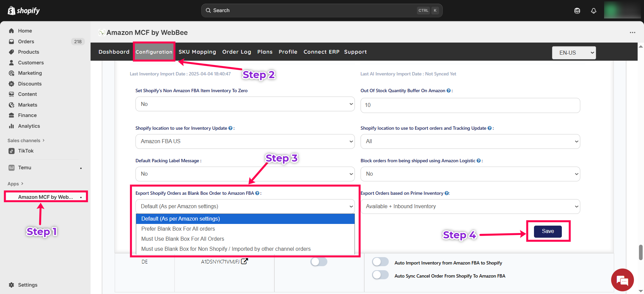This screenshot has height=294, width=644.
Task: Switch to the SKU Mapping tab
Action: [x=197, y=52]
